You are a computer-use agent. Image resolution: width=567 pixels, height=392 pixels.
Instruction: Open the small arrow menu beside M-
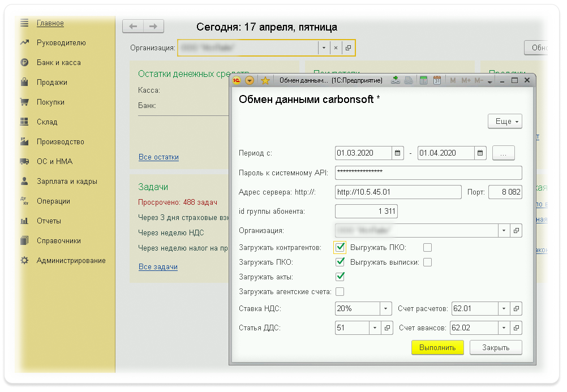(x=490, y=81)
